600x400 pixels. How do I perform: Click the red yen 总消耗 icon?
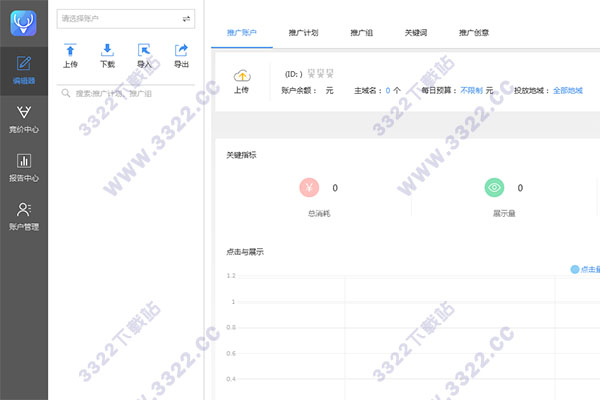click(x=309, y=188)
